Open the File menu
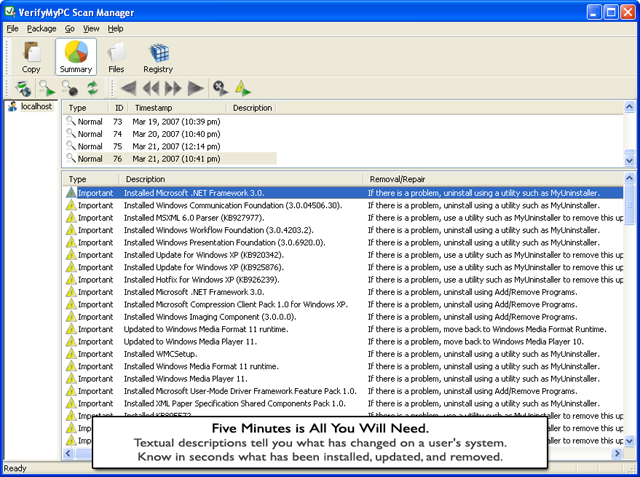640x477 pixels. coord(12,29)
